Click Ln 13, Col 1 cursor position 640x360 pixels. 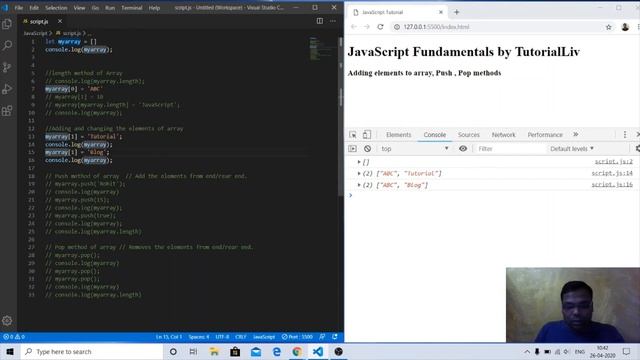pyautogui.click(x=169, y=337)
